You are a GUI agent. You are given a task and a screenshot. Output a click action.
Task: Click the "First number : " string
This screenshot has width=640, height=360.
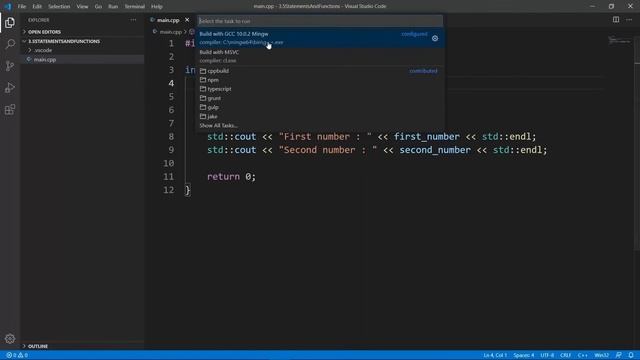tap(325, 137)
